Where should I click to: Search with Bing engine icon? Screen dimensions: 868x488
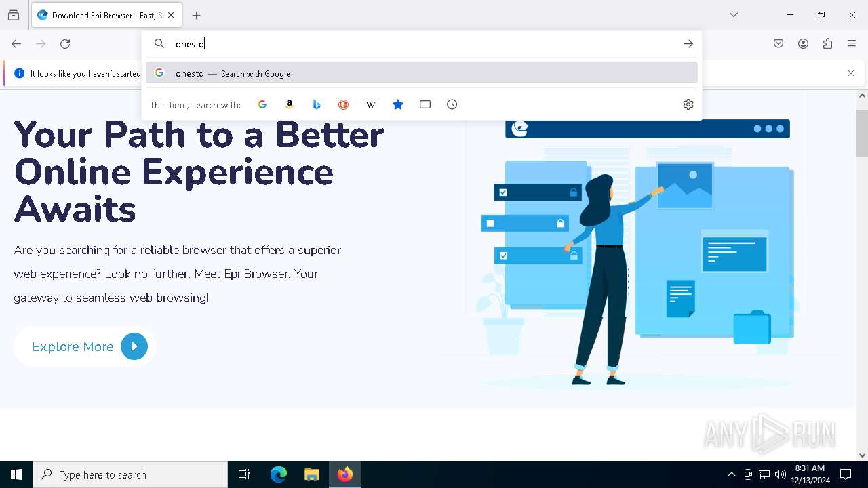click(317, 104)
